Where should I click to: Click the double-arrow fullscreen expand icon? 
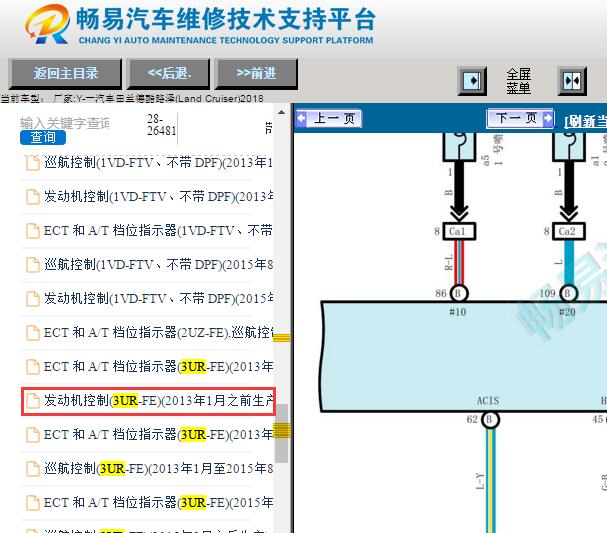coord(572,81)
